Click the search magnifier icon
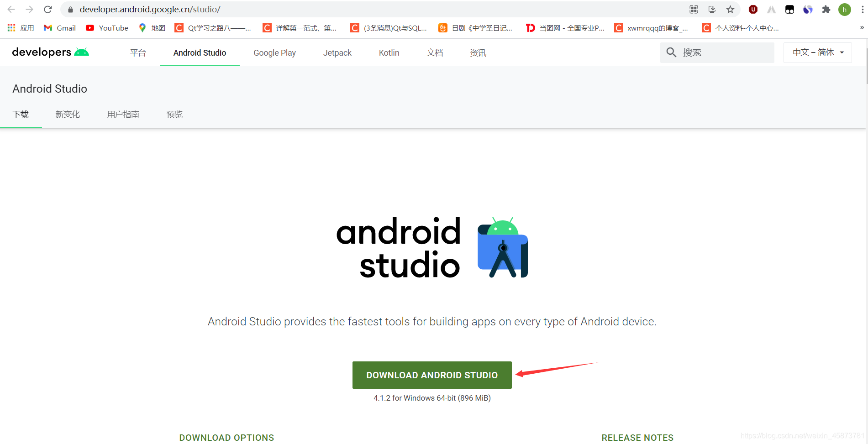Screen dimensions: 868x444 (671, 52)
